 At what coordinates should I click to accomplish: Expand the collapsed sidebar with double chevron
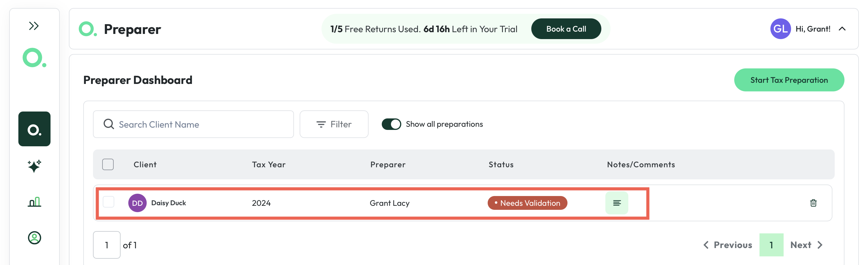point(34,26)
